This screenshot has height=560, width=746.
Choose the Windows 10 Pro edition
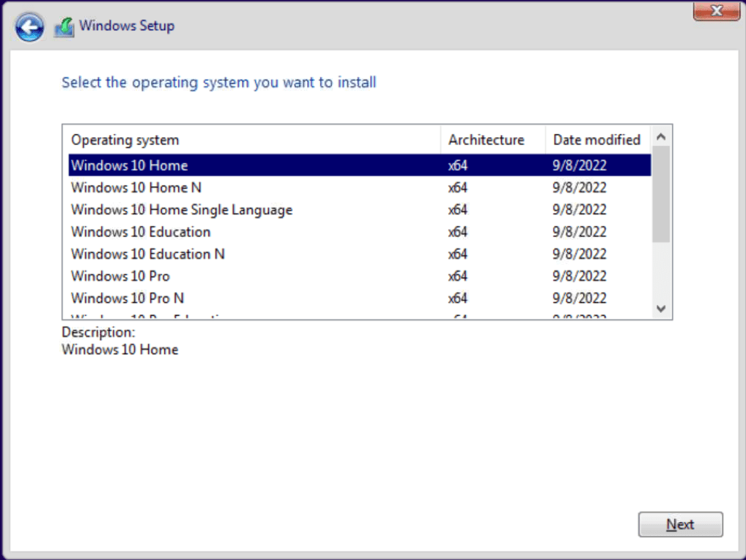tap(360, 276)
